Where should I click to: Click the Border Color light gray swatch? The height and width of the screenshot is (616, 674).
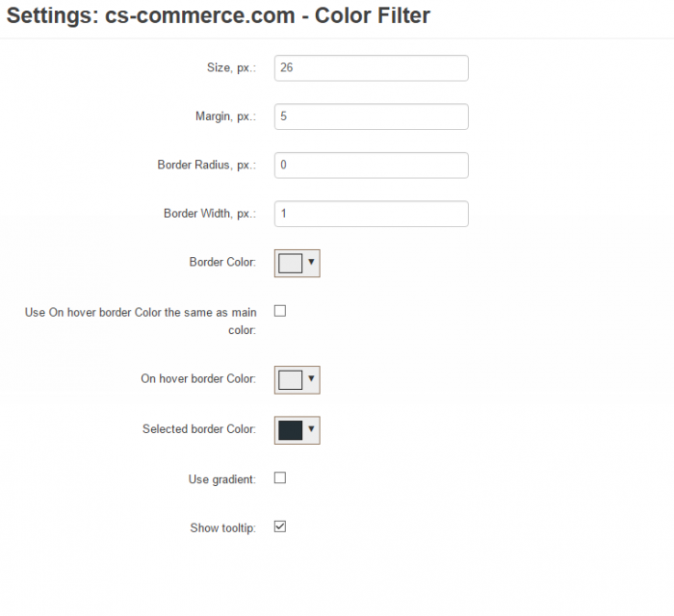tap(290, 264)
